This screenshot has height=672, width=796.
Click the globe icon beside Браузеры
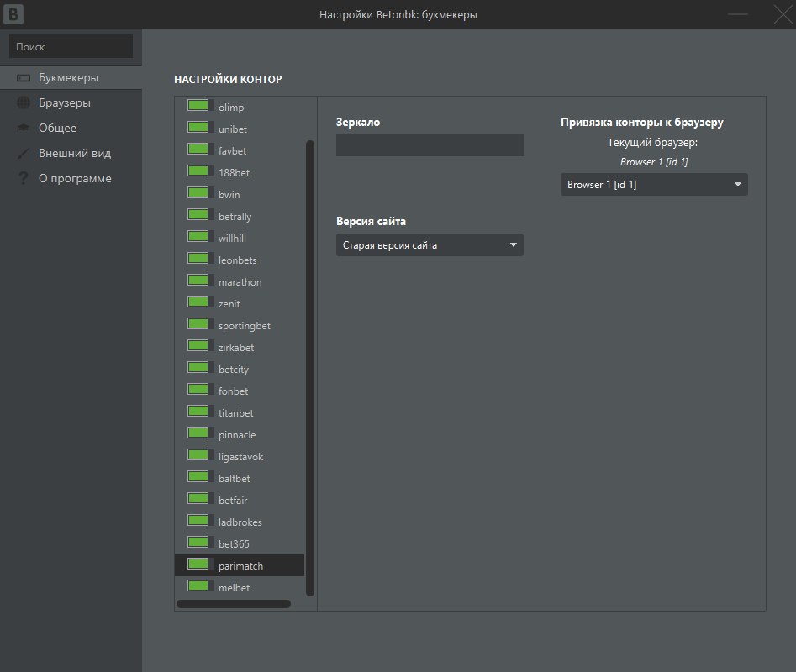pyautogui.click(x=24, y=103)
